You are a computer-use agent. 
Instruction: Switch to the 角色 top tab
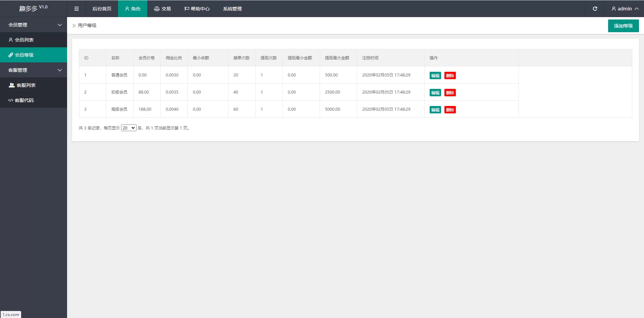[x=132, y=9]
